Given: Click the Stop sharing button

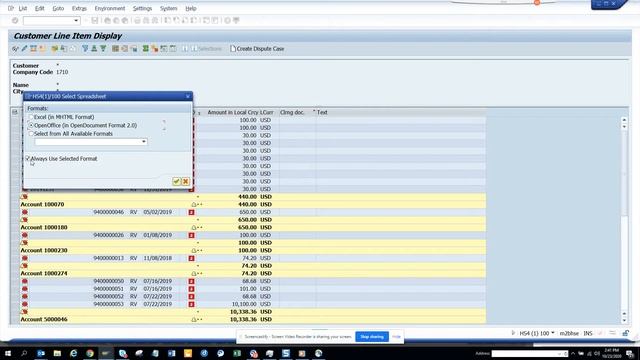Looking at the screenshot, I should coord(372,337).
